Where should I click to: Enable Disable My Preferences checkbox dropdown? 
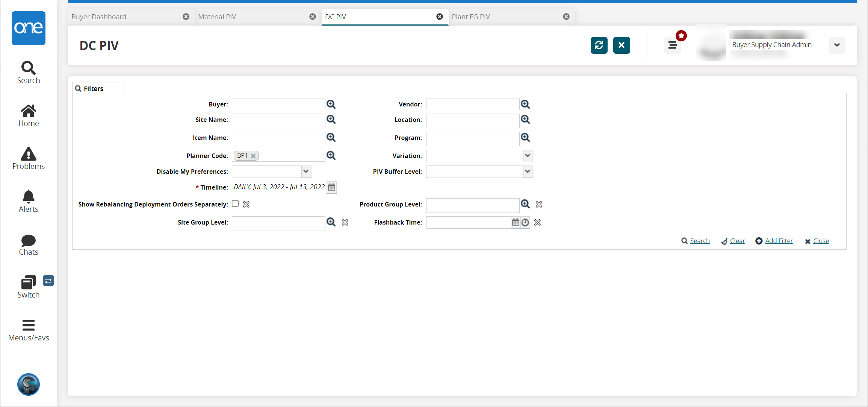(x=307, y=172)
